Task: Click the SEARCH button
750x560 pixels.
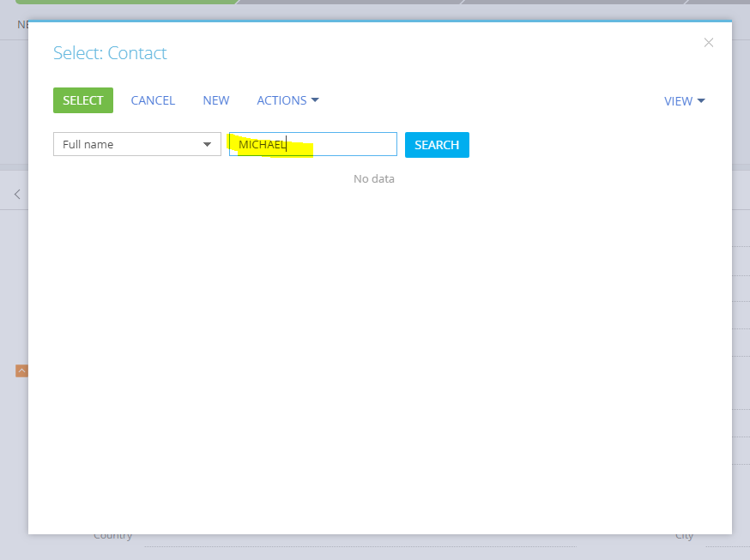Action: 437,145
